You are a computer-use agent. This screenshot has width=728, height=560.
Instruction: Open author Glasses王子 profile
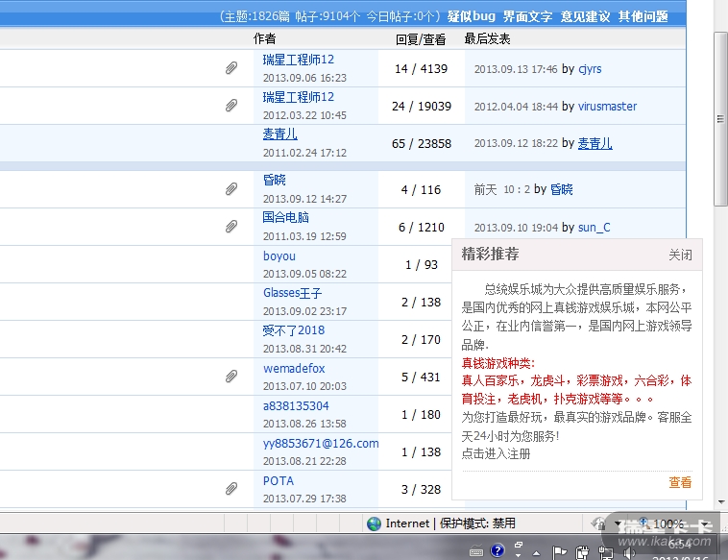point(293,293)
